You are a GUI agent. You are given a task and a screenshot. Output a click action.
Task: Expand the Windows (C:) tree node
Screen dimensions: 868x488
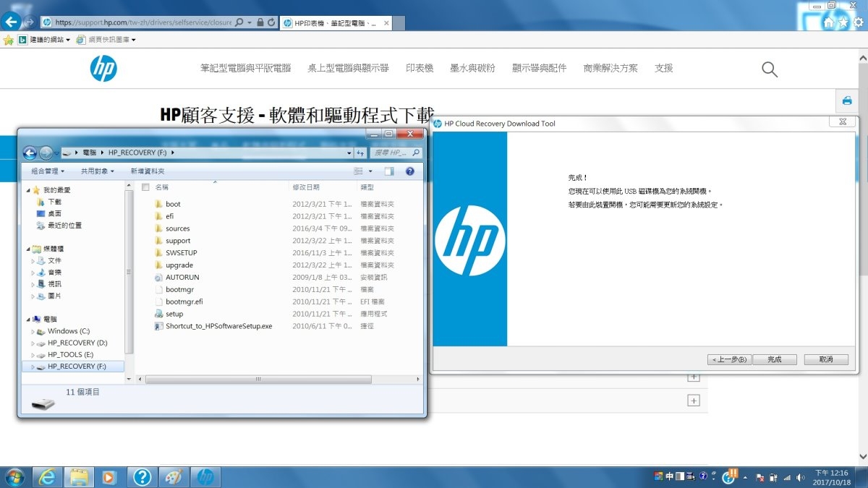33,331
